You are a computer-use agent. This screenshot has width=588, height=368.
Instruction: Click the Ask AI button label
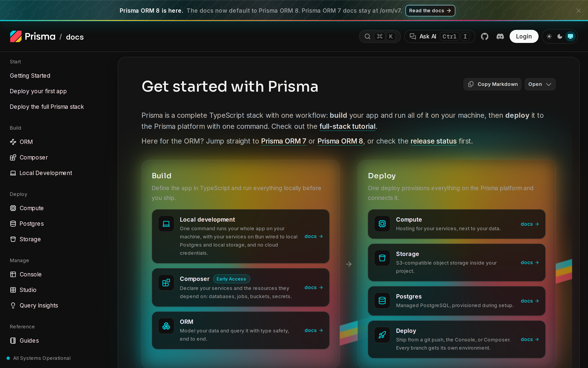tap(428, 37)
